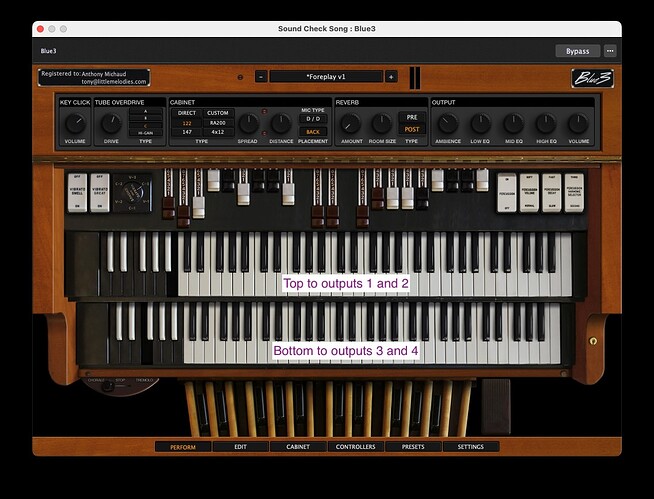
Task: Select tube overdrive type A
Action: click(x=146, y=111)
